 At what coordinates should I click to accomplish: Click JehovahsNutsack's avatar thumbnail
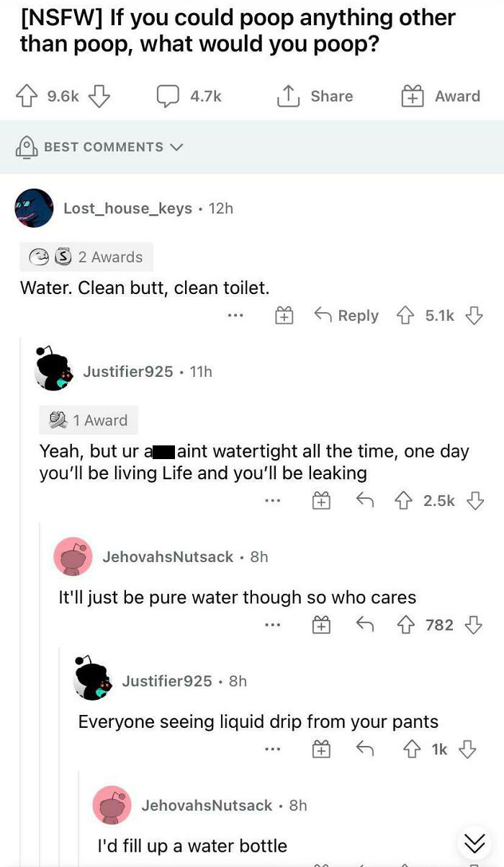73,556
